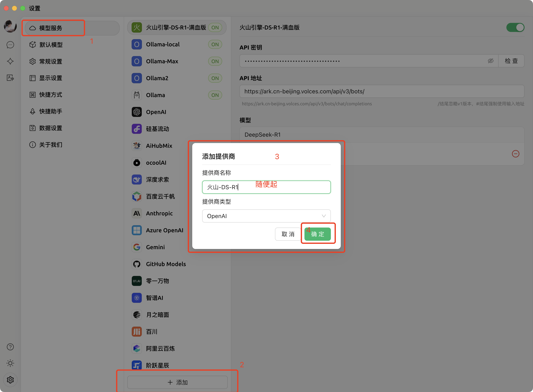The height and width of the screenshot is (392, 533).
Task: Select the 阿里云百炼 provider icon
Action: click(x=137, y=349)
